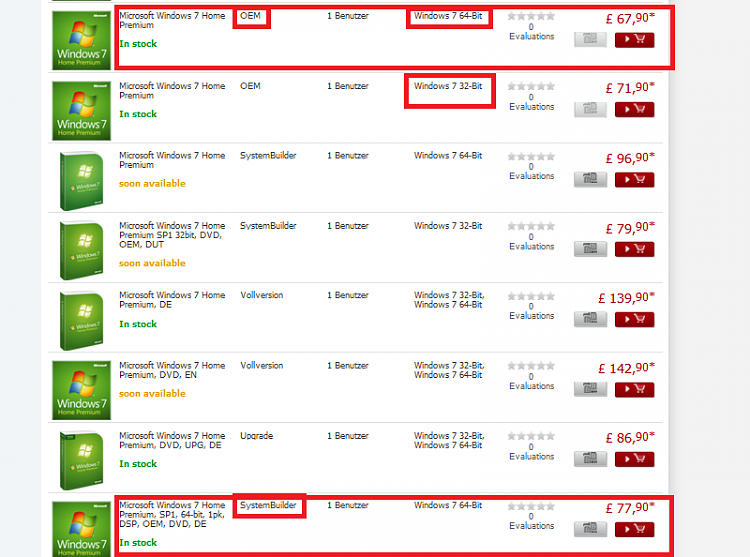Click 'SystemBuilder' in the £ 96,90 row
Image resolution: width=750 pixels, height=557 pixels.
coord(268,155)
